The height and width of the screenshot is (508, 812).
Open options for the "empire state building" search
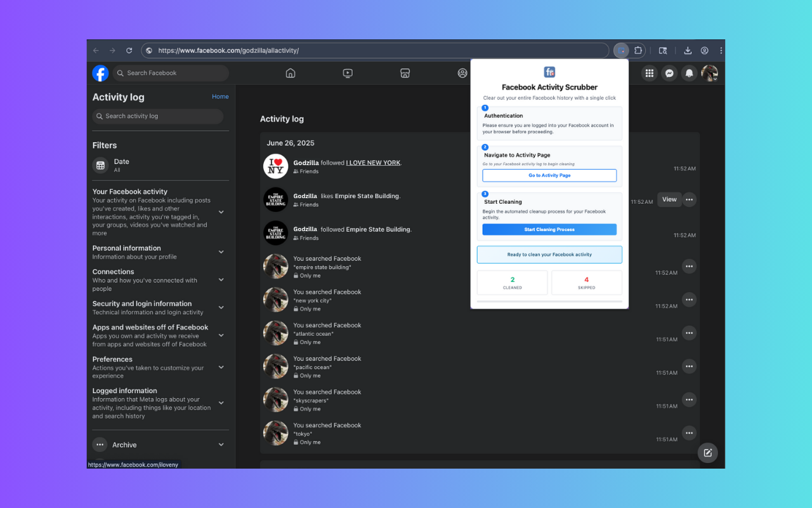(x=689, y=266)
